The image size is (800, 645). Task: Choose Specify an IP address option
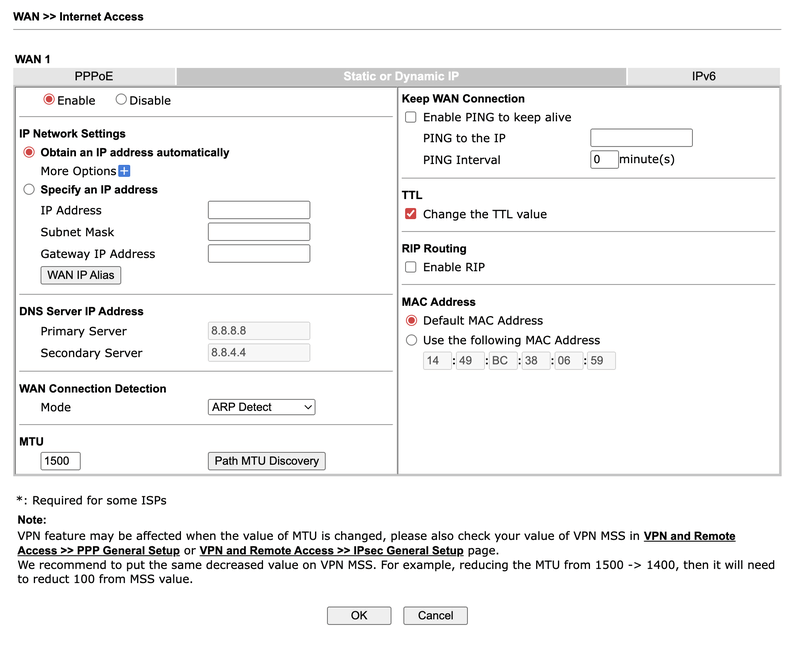tap(29, 189)
